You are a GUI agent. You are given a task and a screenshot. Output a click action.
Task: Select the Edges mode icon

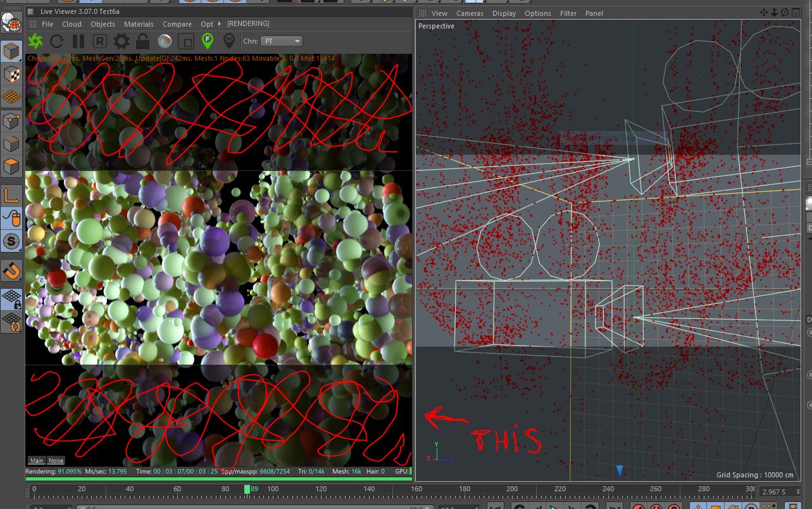12,144
